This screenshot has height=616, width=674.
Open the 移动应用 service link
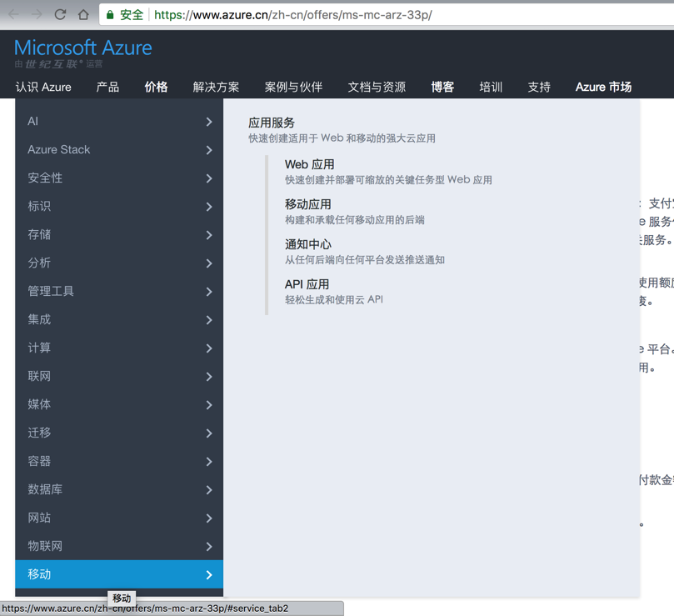tap(308, 204)
